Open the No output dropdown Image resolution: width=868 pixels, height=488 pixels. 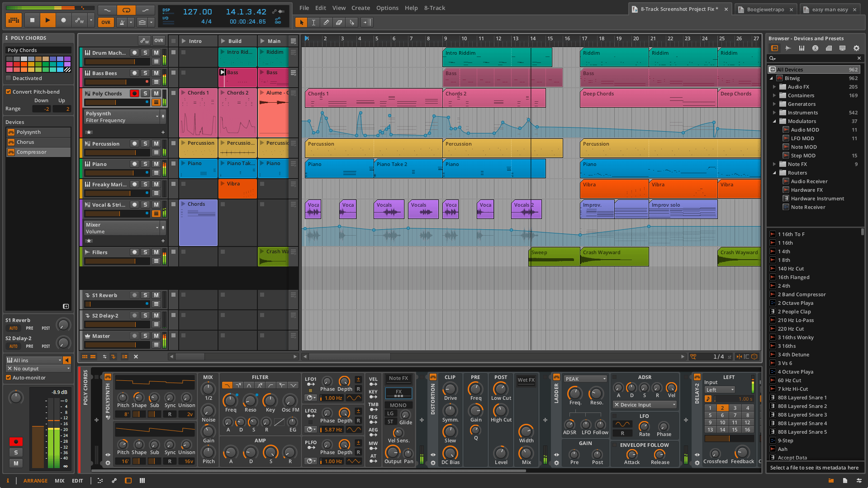pos(38,369)
